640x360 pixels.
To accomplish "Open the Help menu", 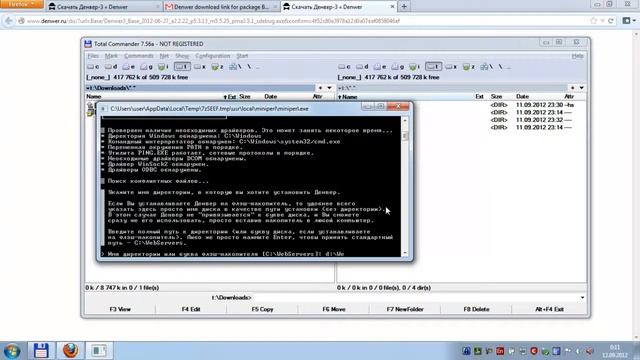I will (578, 56).
